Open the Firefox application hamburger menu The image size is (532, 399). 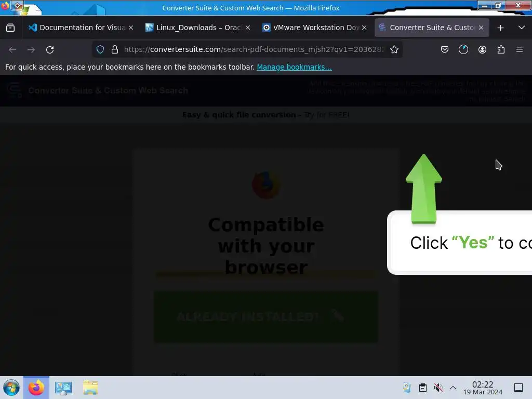point(520,49)
